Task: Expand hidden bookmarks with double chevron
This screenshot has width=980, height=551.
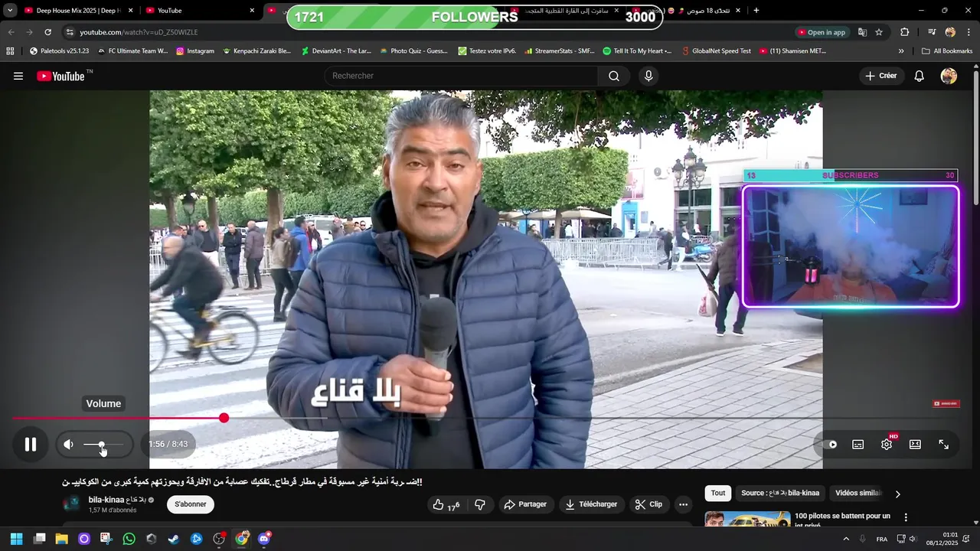Action: tap(901, 51)
